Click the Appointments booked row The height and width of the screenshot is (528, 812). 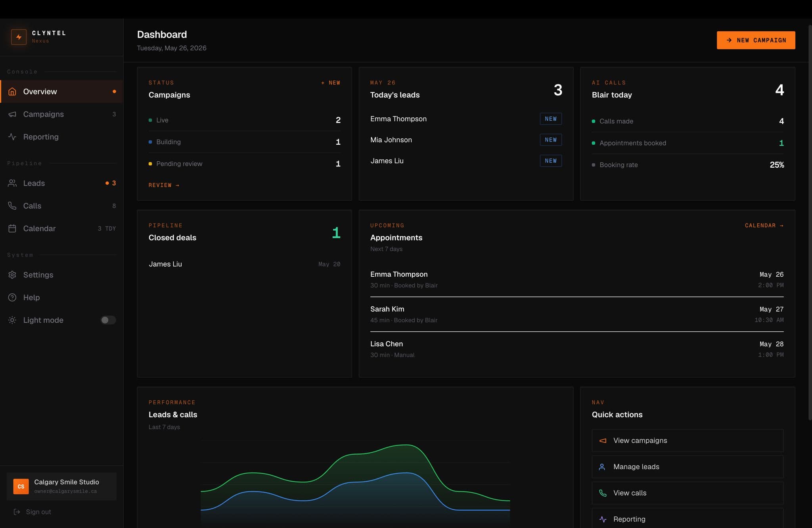(688, 143)
